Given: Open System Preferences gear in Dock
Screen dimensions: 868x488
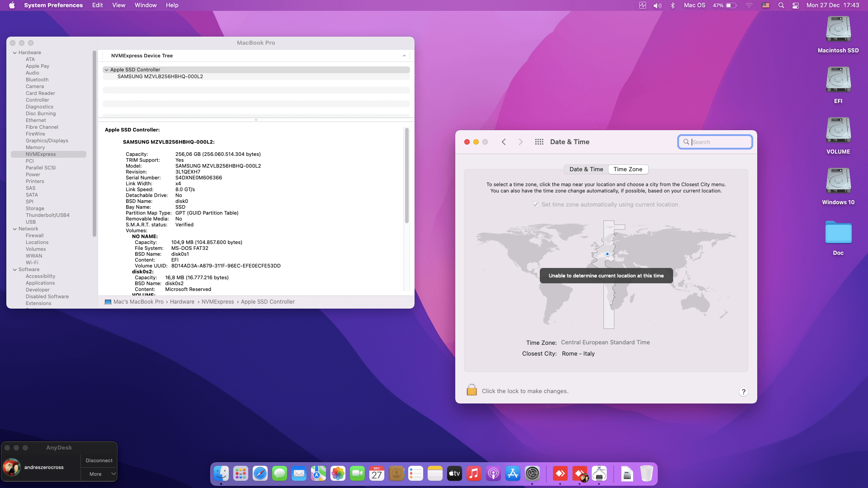Looking at the screenshot, I should pyautogui.click(x=532, y=474).
